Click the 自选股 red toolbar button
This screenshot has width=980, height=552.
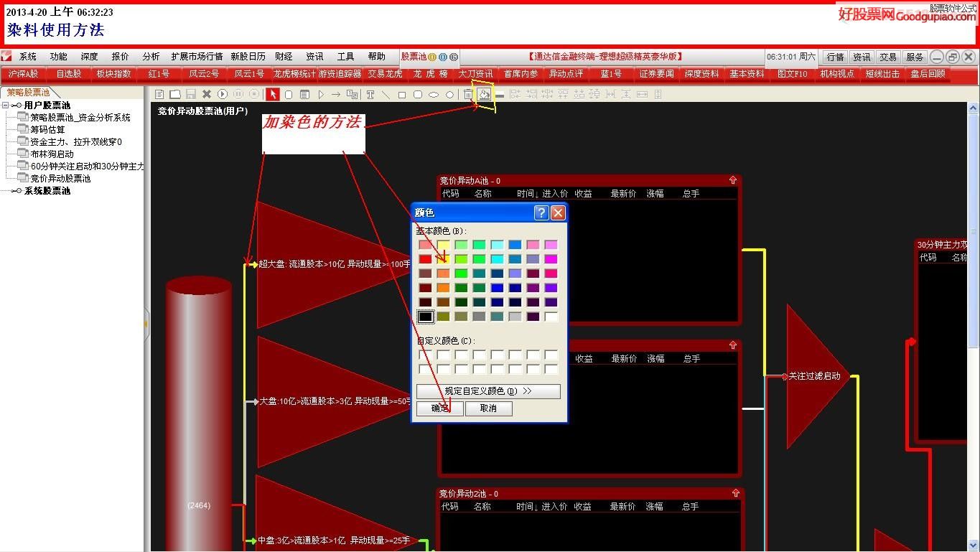(69, 74)
